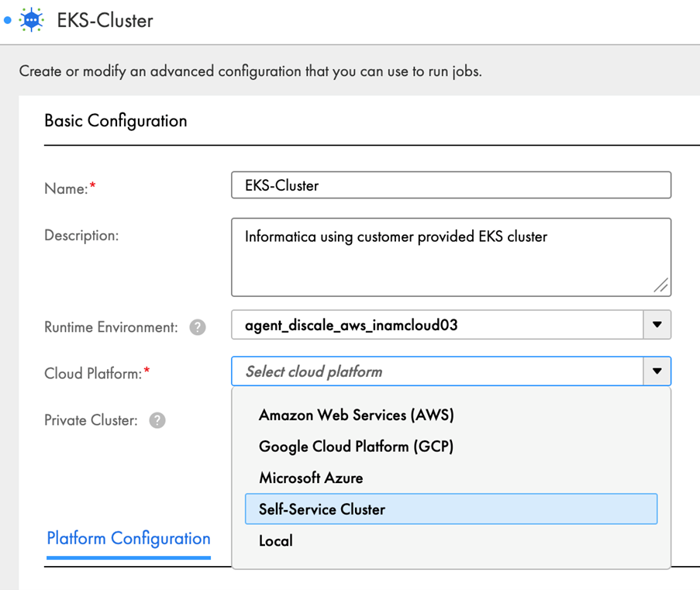The height and width of the screenshot is (590, 700).
Task: Click the Basic Configuration section heading
Action: (116, 121)
